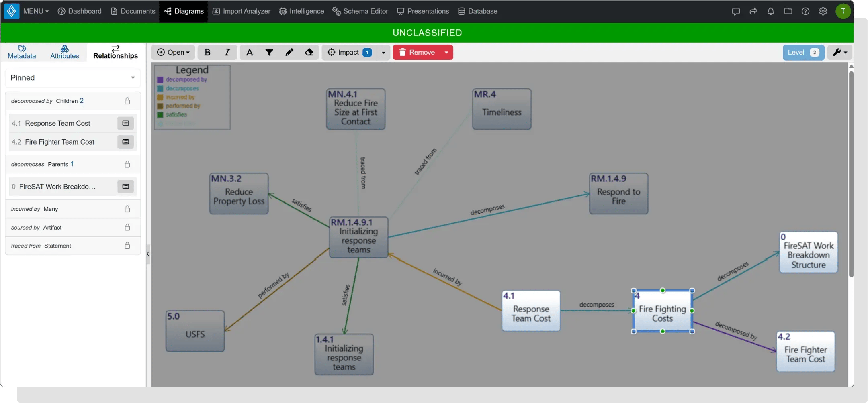The width and height of the screenshot is (868, 403).
Task: Click the green satisfies legend swatch
Action: pos(160,115)
